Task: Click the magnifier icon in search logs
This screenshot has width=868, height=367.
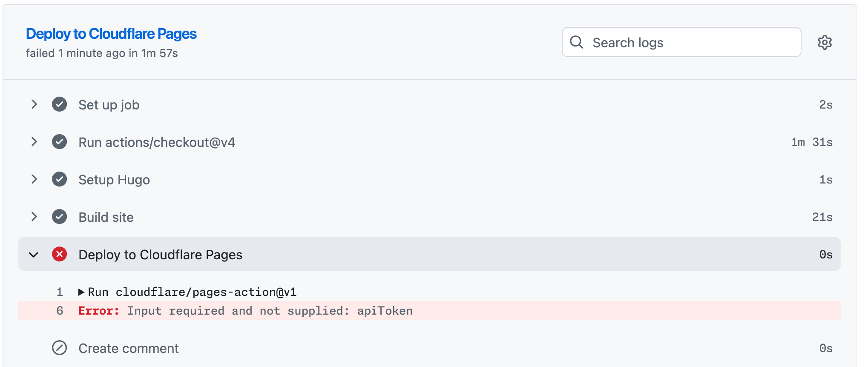Action: click(x=576, y=42)
